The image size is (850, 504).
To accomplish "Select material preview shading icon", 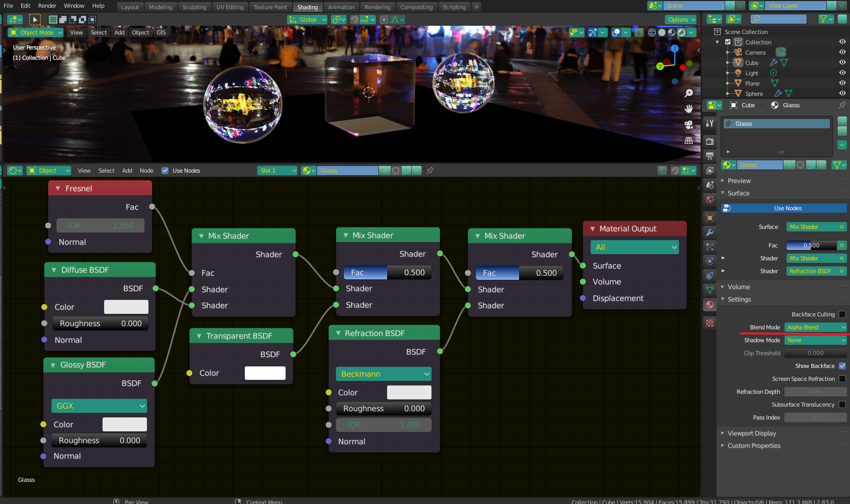I will point(672,32).
